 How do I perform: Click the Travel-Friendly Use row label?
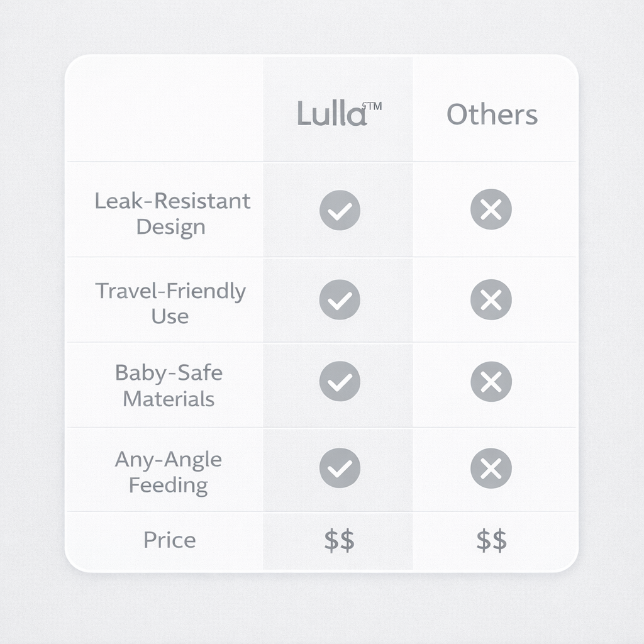click(170, 303)
